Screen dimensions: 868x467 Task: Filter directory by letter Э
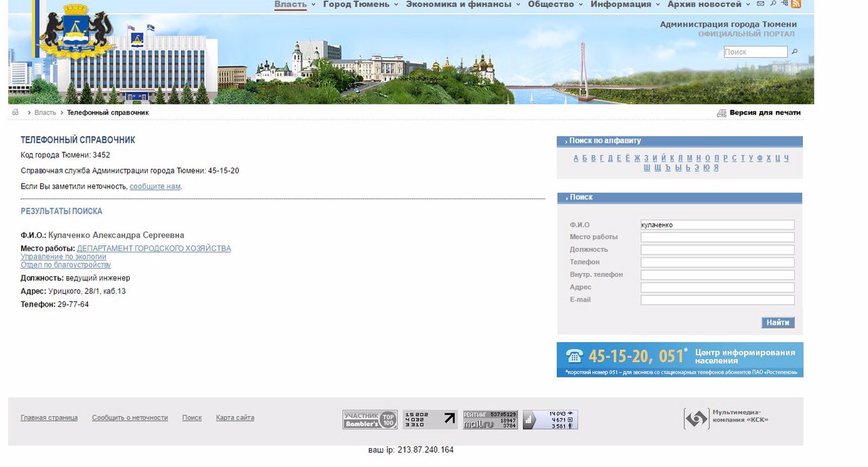click(697, 168)
